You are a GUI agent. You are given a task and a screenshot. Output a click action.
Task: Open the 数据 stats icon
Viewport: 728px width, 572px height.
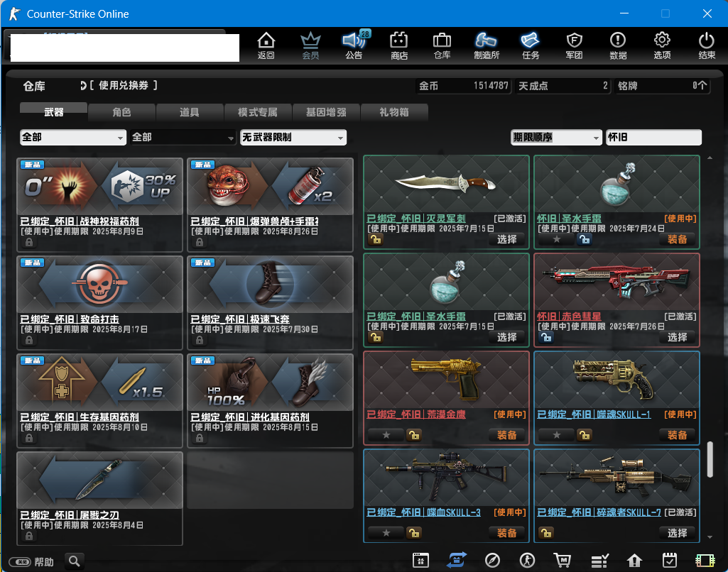point(618,45)
